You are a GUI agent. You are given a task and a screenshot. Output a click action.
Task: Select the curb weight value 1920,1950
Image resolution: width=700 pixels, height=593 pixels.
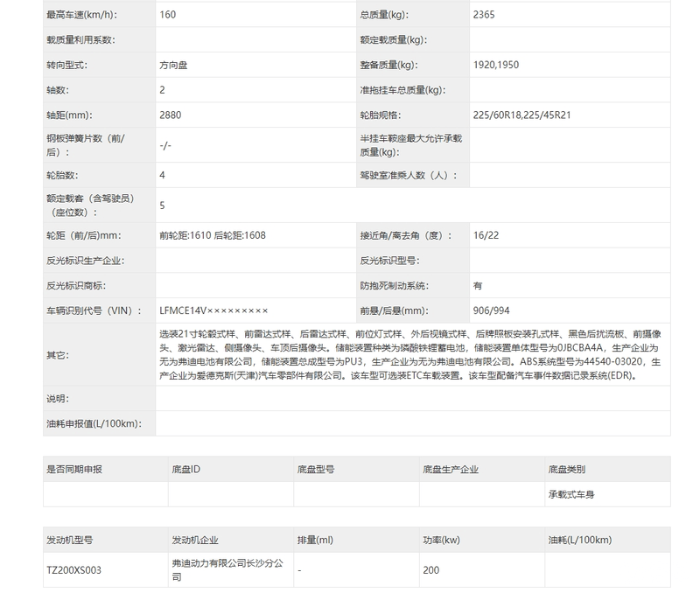[x=496, y=65]
